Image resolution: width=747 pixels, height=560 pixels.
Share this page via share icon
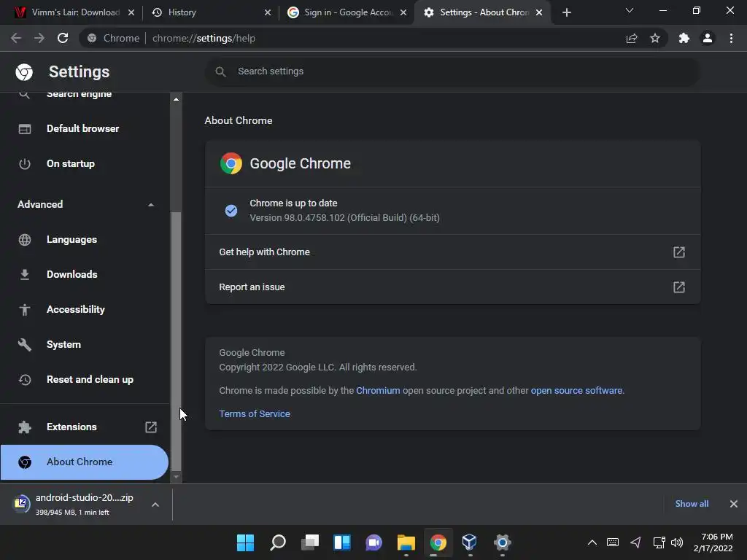(x=632, y=38)
